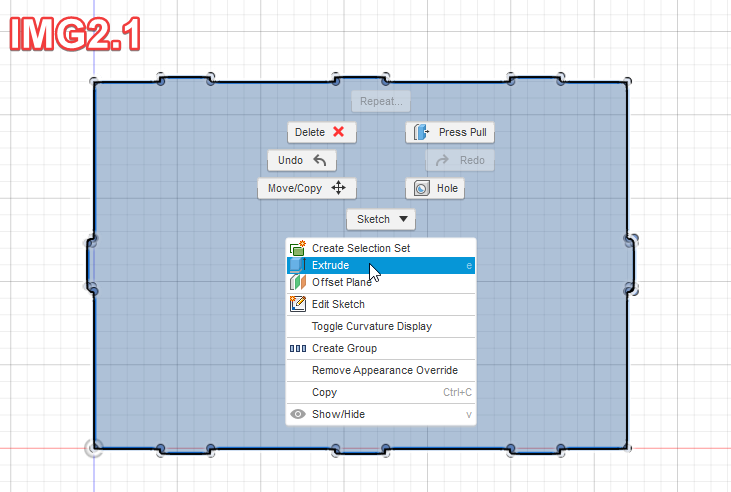Click the Create Group icon
This screenshot has height=492, width=731.
pos(298,348)
